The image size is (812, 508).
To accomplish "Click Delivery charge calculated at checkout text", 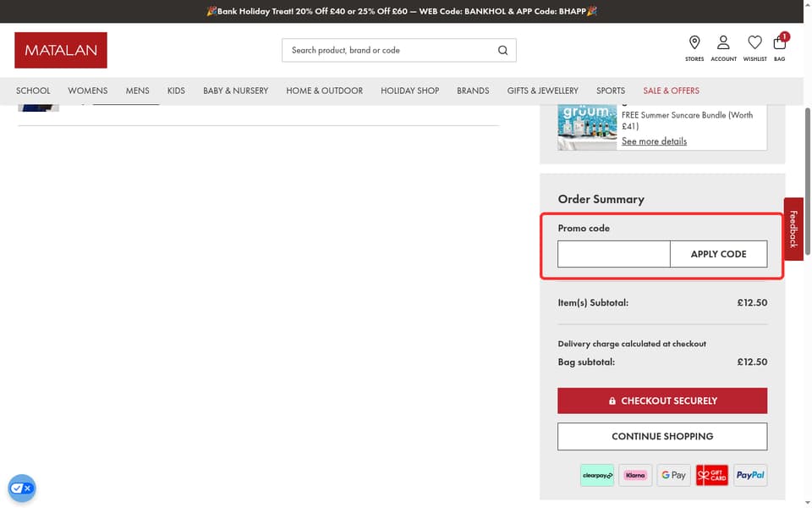I will [632, 344].
